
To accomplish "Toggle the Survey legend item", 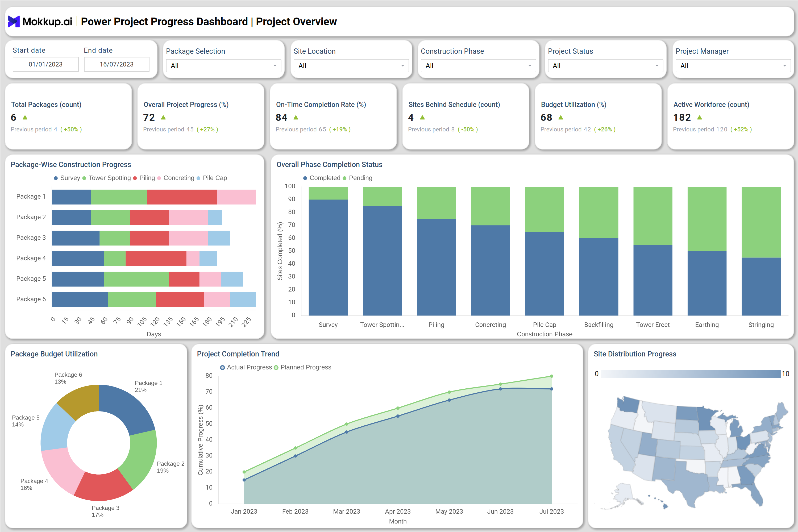I will pyautogui.click(x=67, y=178).
